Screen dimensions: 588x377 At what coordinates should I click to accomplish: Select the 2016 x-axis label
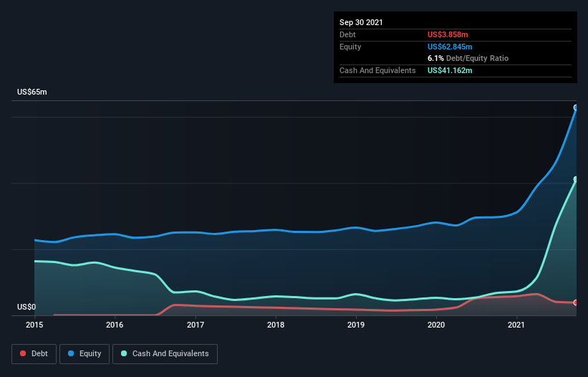click(x=115, y=325)
